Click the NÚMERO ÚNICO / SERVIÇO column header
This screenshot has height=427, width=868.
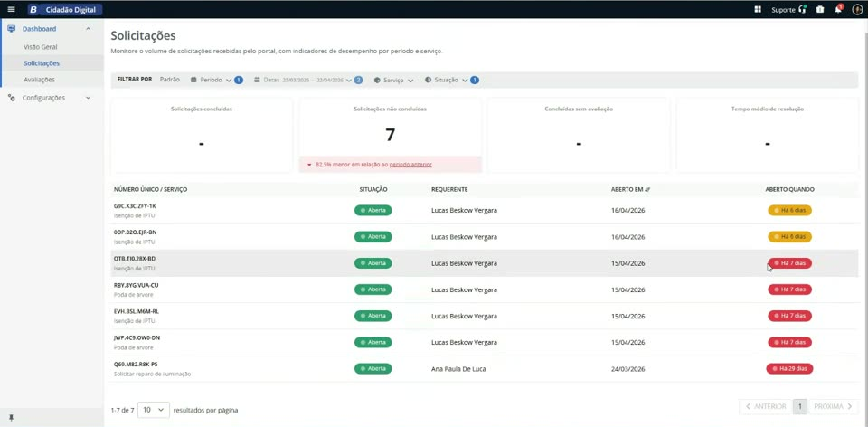tap(151, 189)
